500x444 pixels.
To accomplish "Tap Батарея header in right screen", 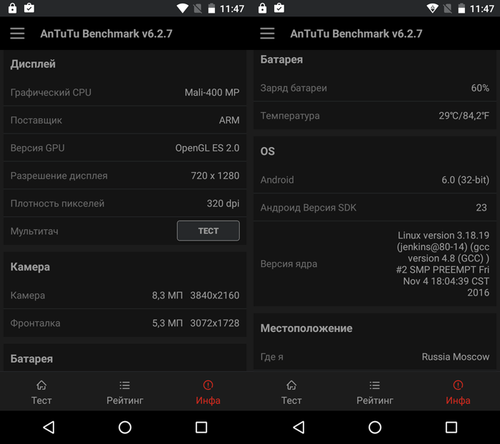I will point(282,60).
